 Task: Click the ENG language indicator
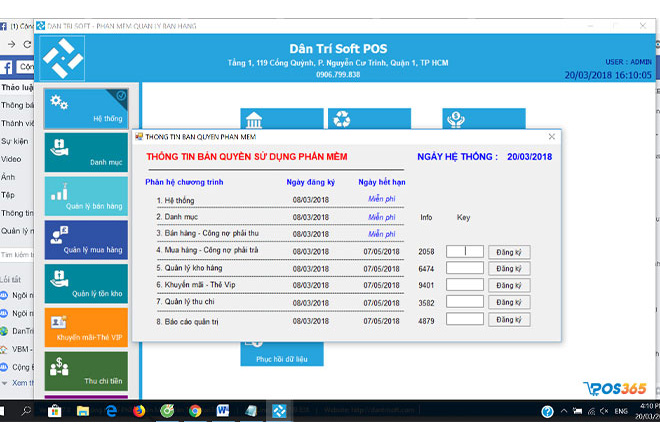coord(621,411)
